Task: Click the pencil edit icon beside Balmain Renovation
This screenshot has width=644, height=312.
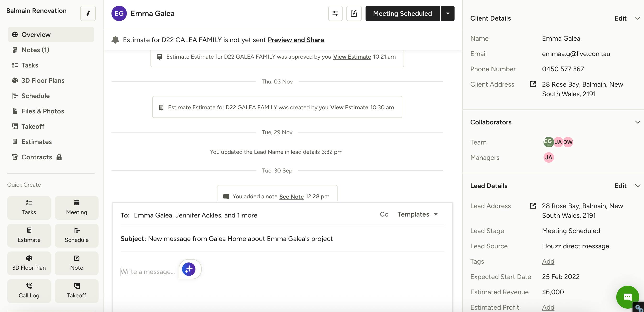Action: pyautogui.click(x=88, y=13)
